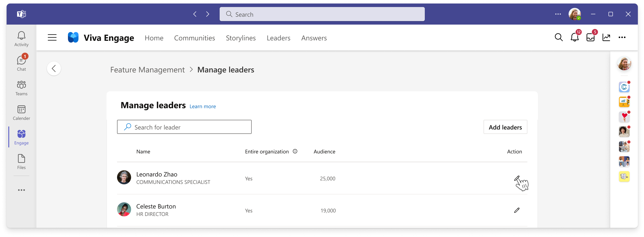This screenshot has width=644, height=237.
Task: Open Viva Engage search magnifier
Action: click(x=559, y=37)
